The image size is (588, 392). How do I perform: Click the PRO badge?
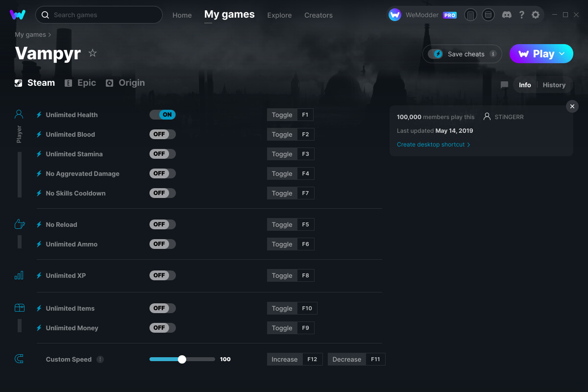coord(450,15)
